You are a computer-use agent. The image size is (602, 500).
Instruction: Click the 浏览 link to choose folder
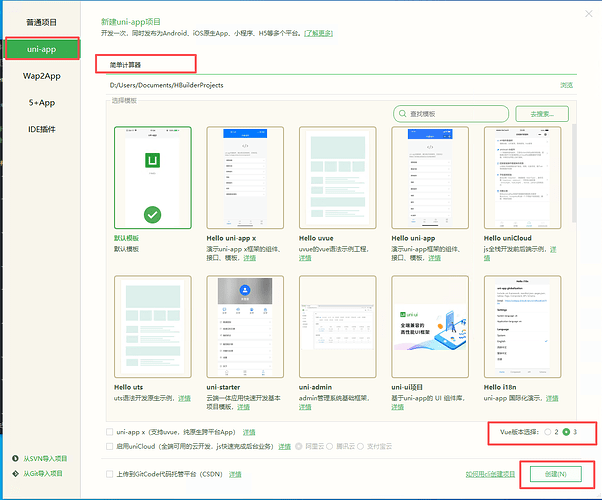pyautogui.click(x=566, y=85)
